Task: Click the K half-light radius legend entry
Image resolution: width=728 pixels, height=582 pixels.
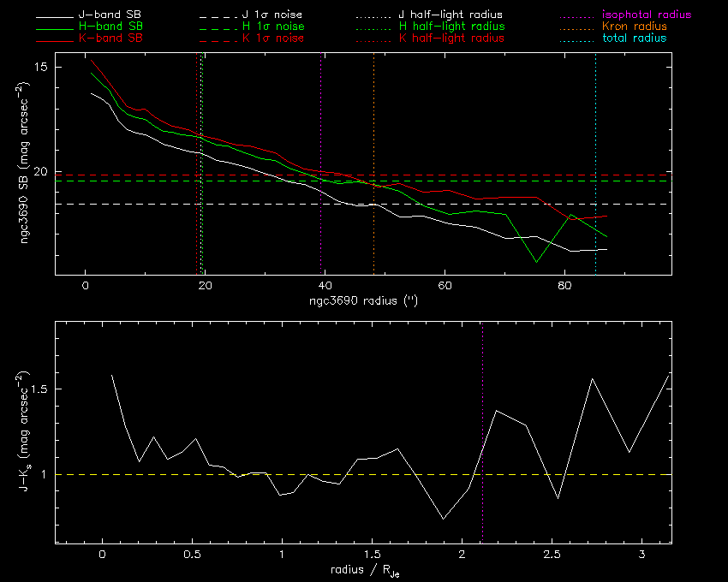Action: tap(451, 39)
